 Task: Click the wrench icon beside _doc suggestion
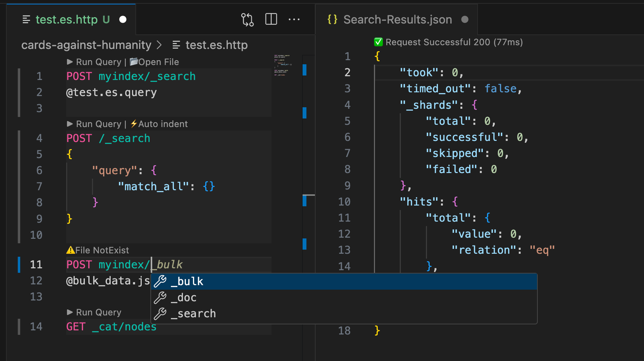[160, 298]
